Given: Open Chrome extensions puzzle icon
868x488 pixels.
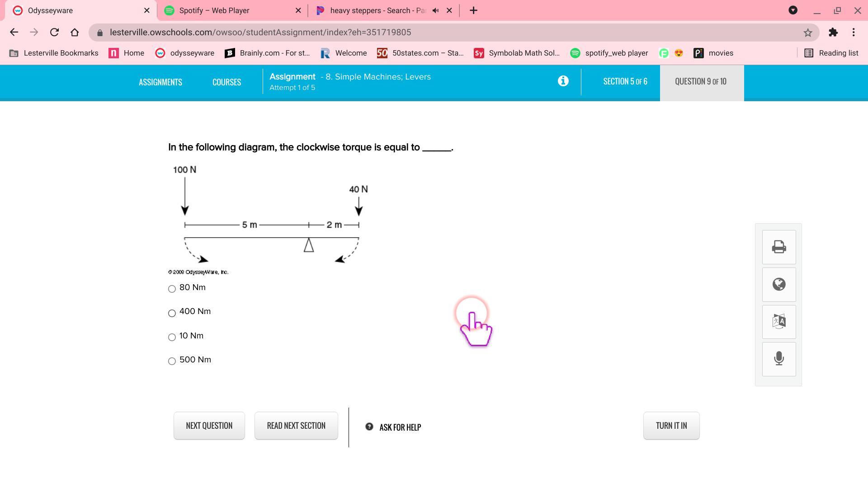Looking at the screenshot, I should click(x=833, y=33).
